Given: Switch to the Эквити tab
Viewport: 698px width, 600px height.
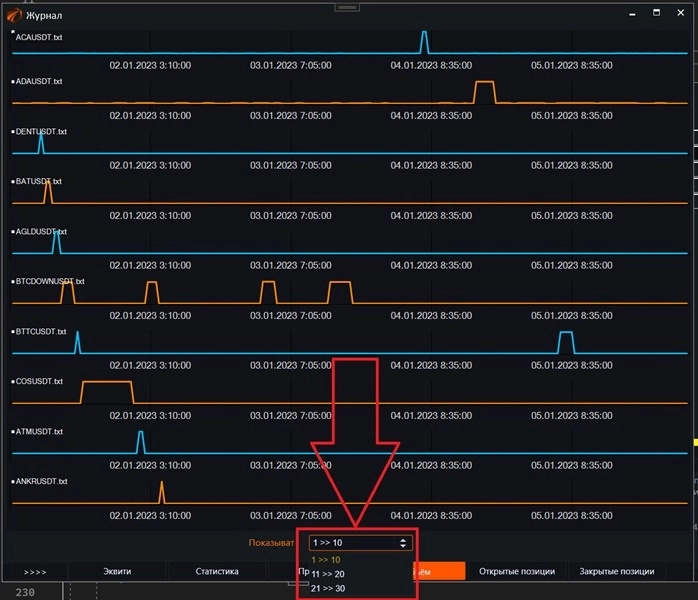Looking at the screenshot, I should [117, 571].
